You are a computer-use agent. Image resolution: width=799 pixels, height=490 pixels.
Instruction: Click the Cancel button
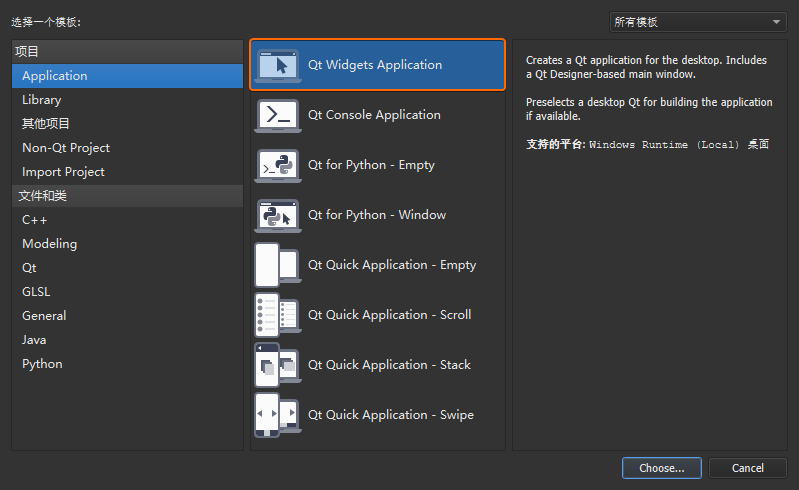(748, 468)
